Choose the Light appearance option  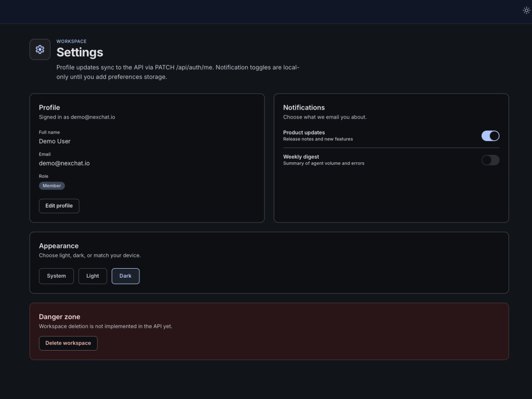point(93,276)
